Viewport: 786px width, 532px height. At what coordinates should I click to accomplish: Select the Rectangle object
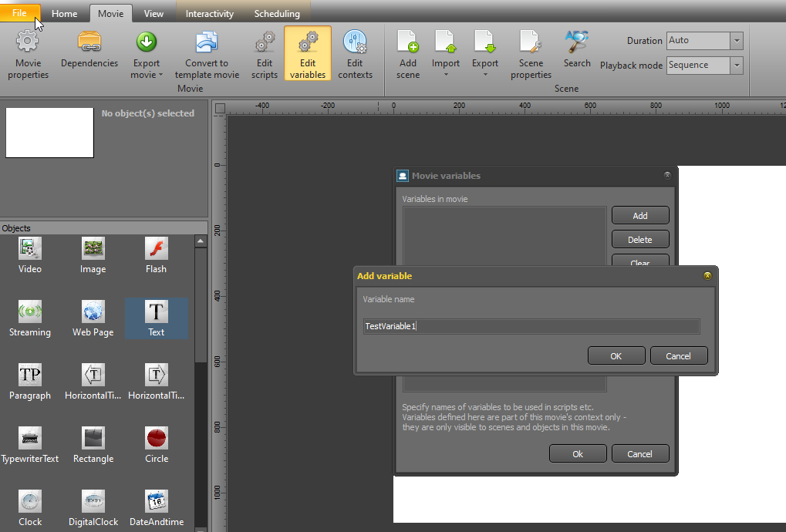coord(93,444)
